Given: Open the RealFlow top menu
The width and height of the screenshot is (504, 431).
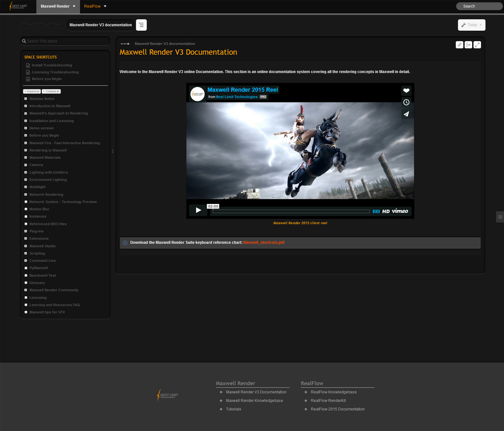Looking at the screenshot, I should (95, 6).
